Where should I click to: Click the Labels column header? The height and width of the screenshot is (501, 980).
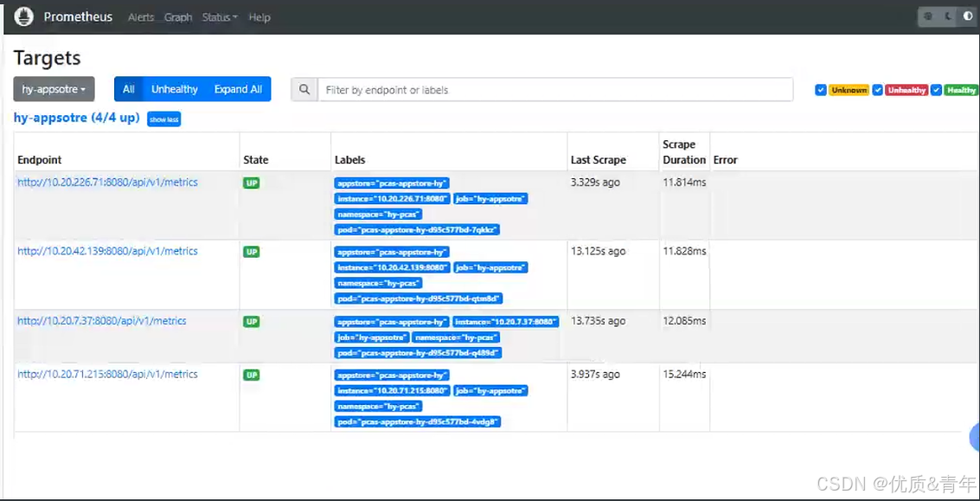pyautogui.click(x=350, y=160)
